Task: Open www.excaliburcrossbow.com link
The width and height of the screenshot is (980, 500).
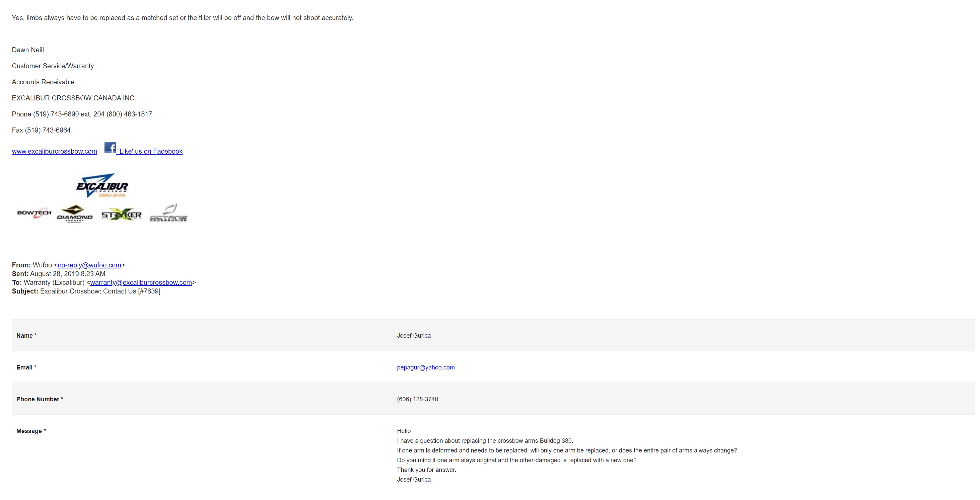Action: point(54,151)
